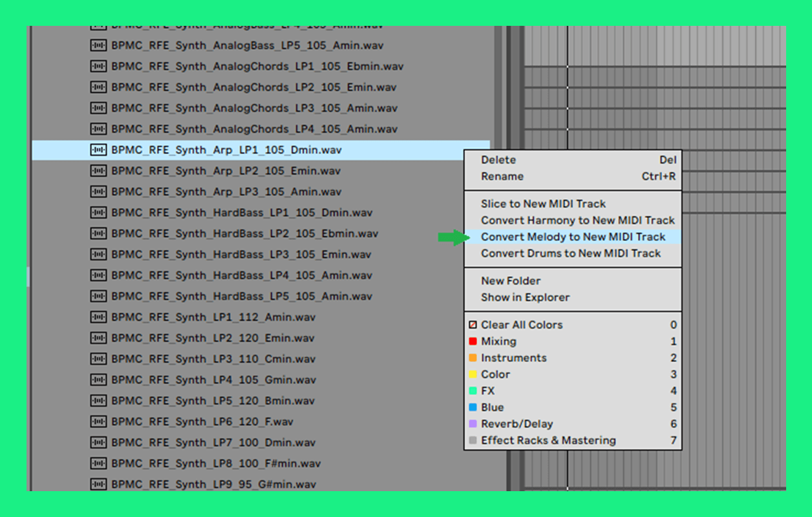
Task: Click Clear All Colors swatch
Action: click(473, 325)
